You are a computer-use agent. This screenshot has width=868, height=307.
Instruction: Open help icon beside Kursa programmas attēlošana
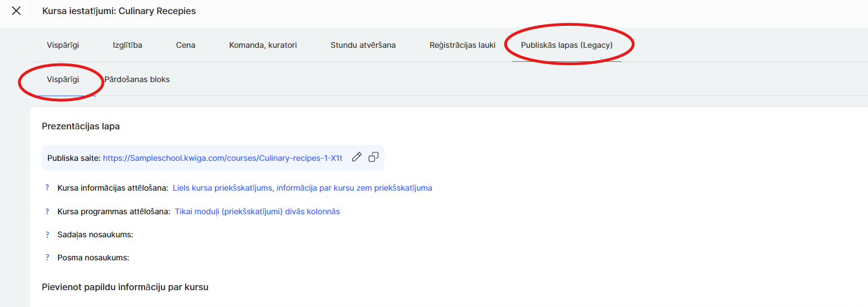click(x=47, y=211)
